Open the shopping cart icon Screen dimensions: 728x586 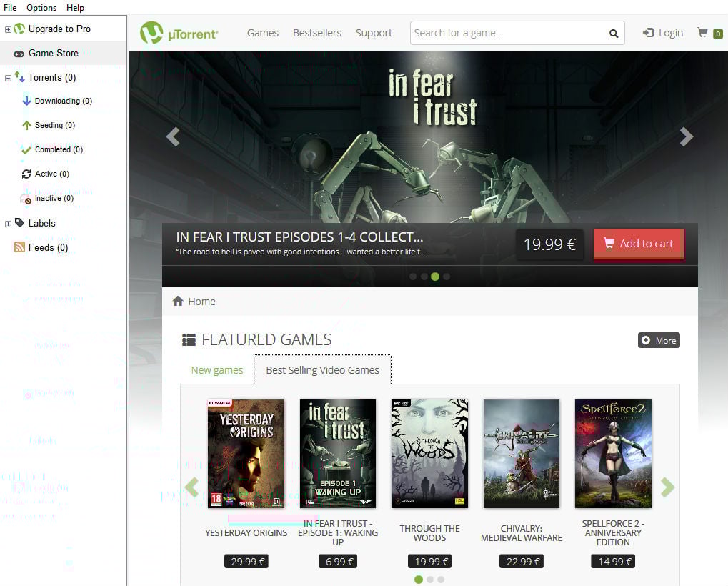pyautogui.click(x=702, y=32)
